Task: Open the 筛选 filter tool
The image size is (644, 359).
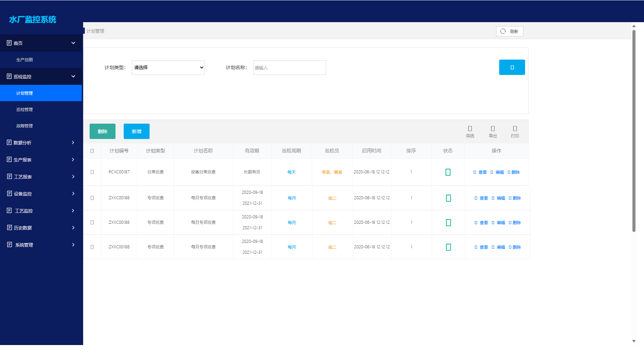Action: 470,131
